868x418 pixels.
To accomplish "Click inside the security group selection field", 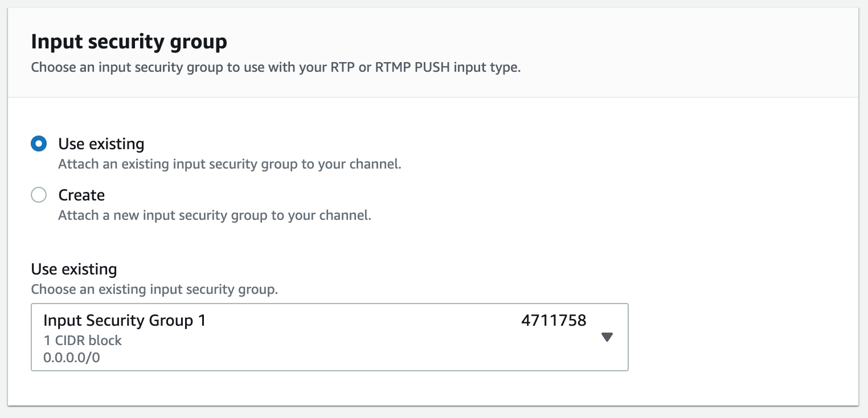I will tap(329, 337).
